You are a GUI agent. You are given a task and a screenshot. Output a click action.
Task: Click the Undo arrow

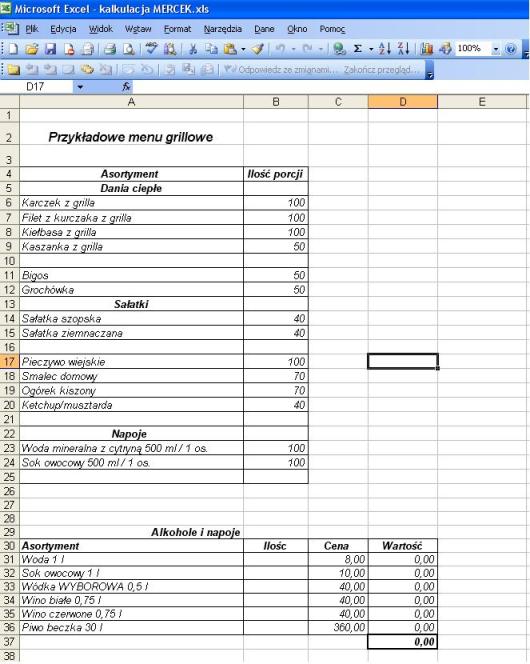click(280, 49)
